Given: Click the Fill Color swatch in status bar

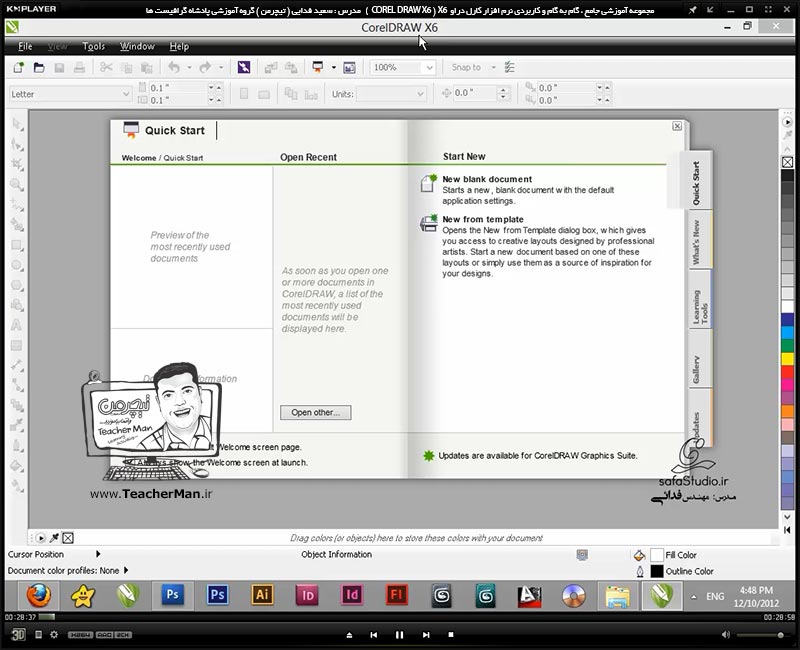Looking at the screenshot, I should (x=657, y=555).
